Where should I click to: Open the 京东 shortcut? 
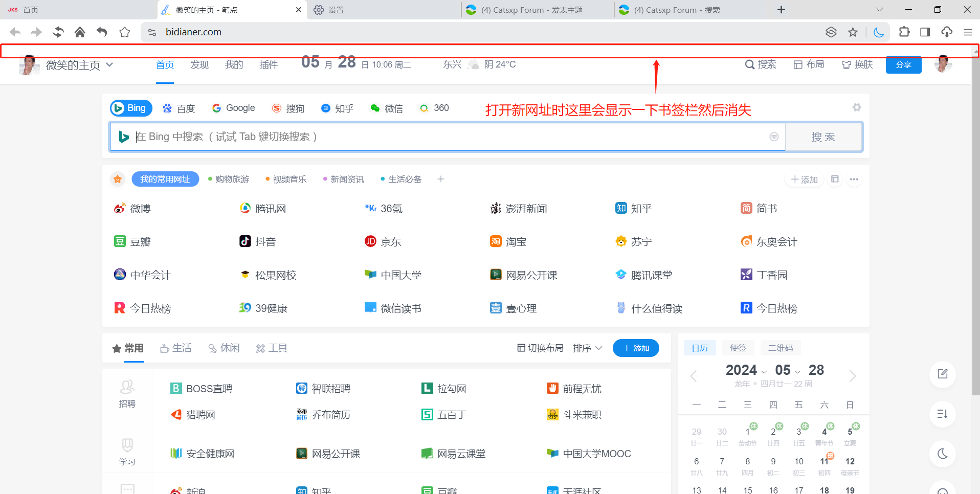point(383,242)
